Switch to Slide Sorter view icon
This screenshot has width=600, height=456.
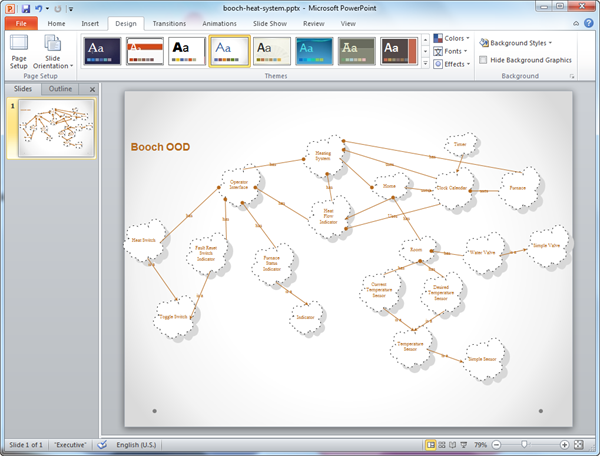point(442,445)
